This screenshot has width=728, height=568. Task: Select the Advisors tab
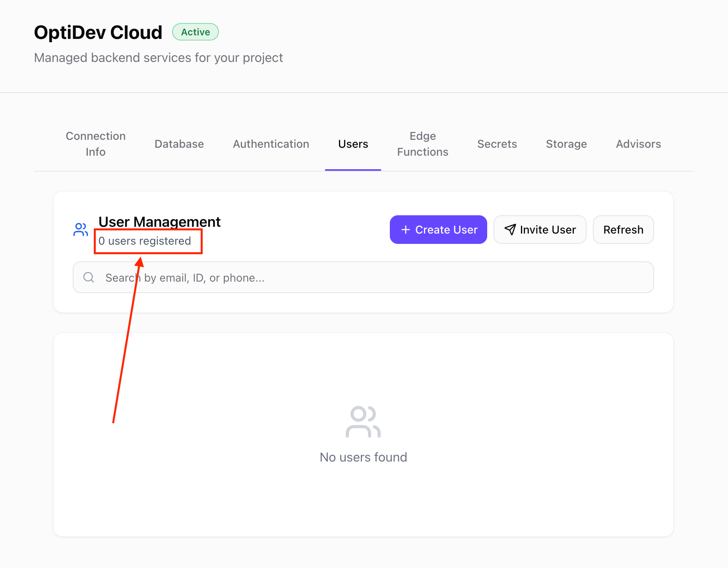(x=638, y=144)
